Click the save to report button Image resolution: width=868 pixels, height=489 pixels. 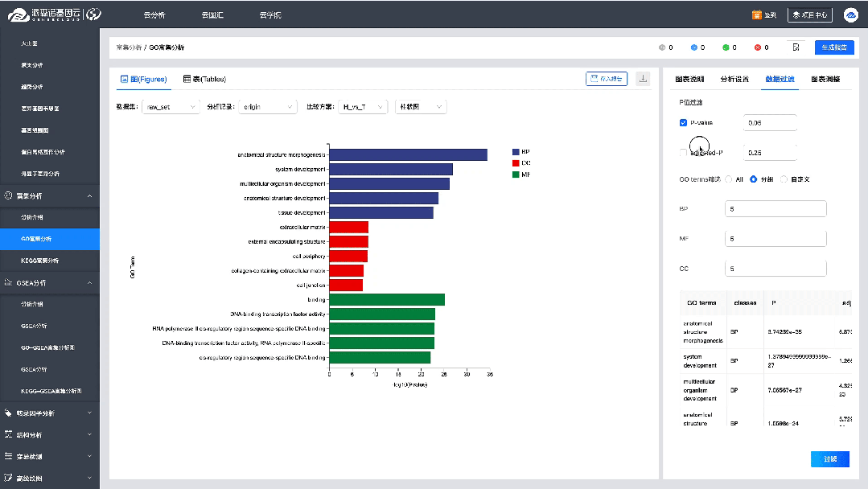tap(607, 79)
